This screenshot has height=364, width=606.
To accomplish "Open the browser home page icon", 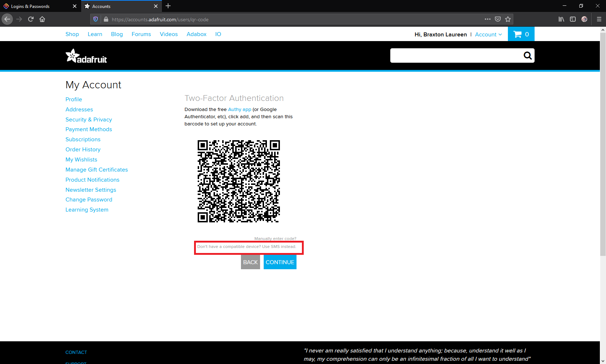I will (x=42, y=19).
